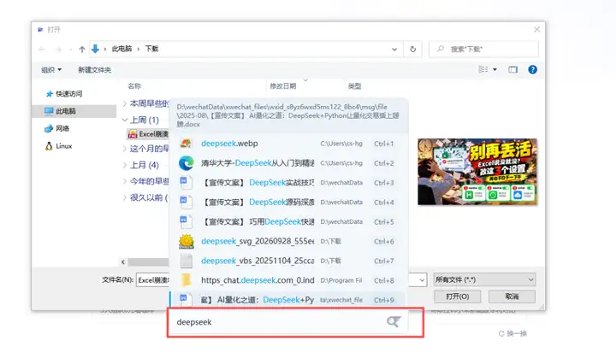The image size is (616, 364).
Task: Expand the 这个月的早些时候 group chevron
Action: coord(125,149)
